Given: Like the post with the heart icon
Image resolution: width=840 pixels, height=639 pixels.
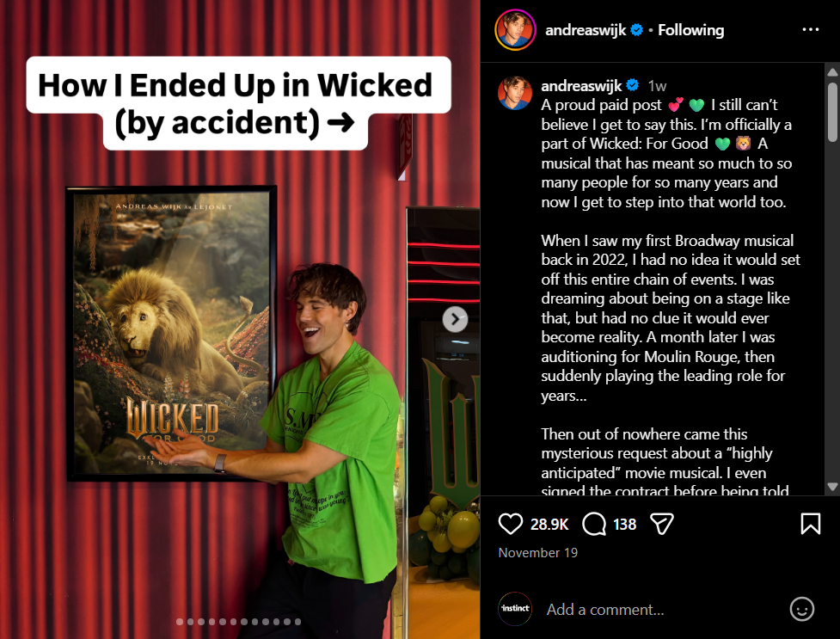Looking at the screenshot, I should [510, 524].
